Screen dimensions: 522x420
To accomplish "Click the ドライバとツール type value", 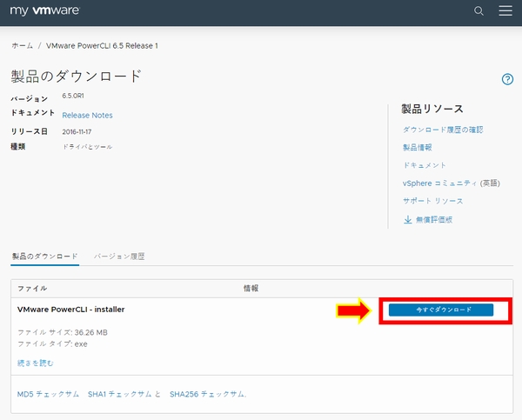I will click(88, 147).
